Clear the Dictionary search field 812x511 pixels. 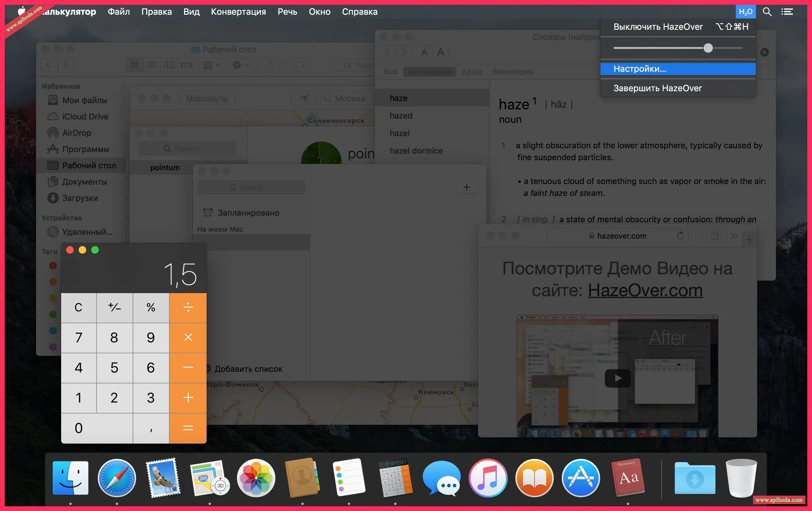[764, 52]
